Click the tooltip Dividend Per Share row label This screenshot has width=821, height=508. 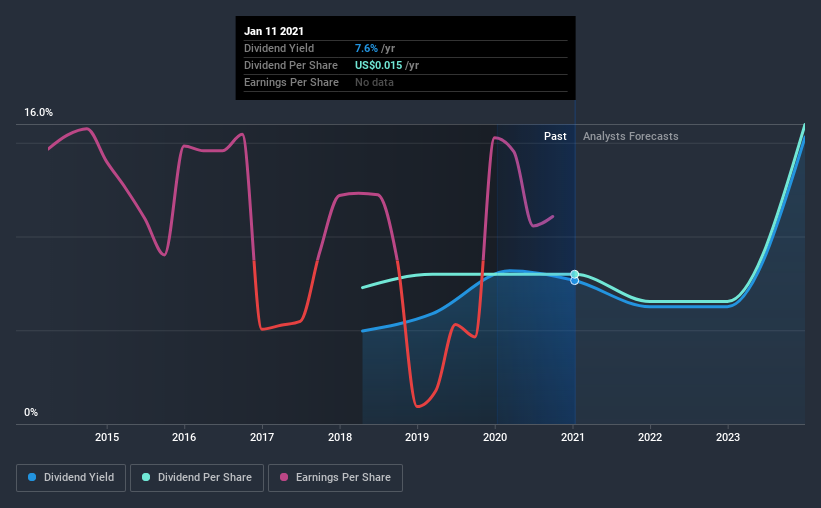[291, 65]
